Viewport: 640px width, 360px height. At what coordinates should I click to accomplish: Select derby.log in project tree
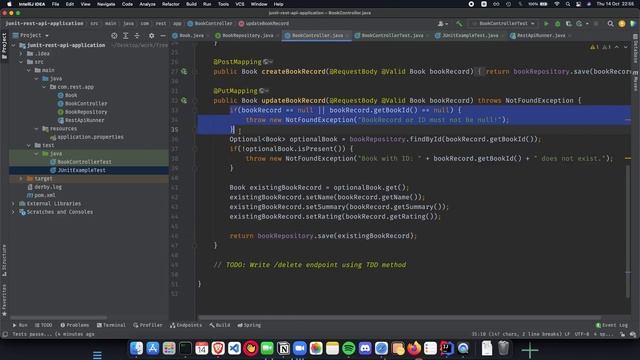pos(44,187)
